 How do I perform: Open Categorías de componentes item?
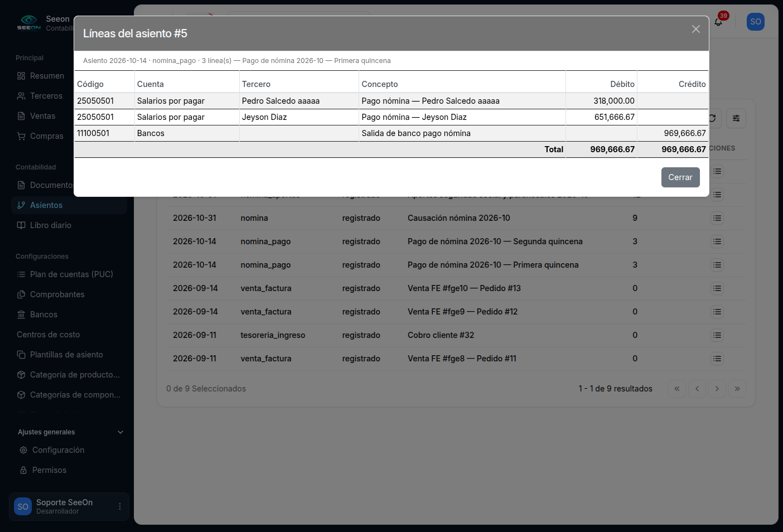69,395
